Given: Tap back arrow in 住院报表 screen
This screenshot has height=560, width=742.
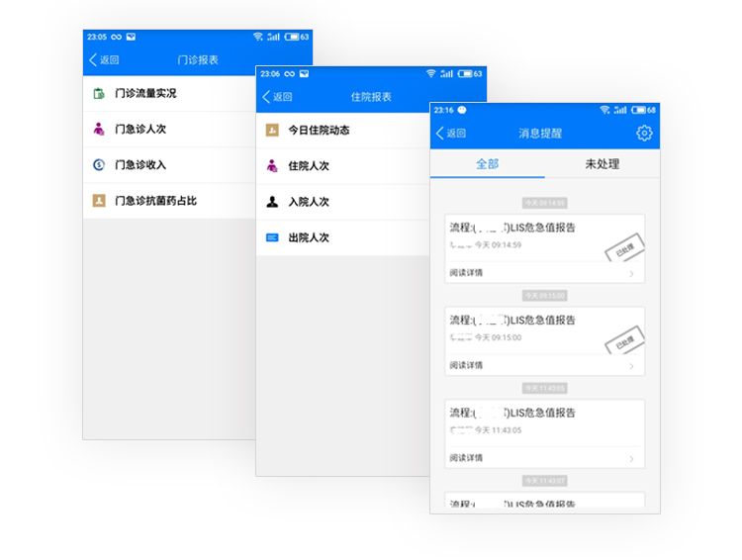Looking at the screenshot, I should coord(266,97).
